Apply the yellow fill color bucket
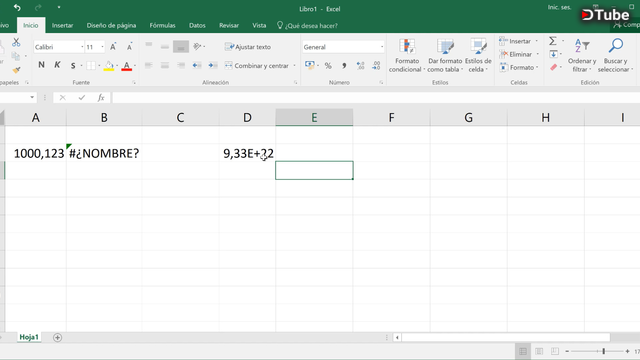Screen dimensions: 640x360 click(x=109, y=66)
